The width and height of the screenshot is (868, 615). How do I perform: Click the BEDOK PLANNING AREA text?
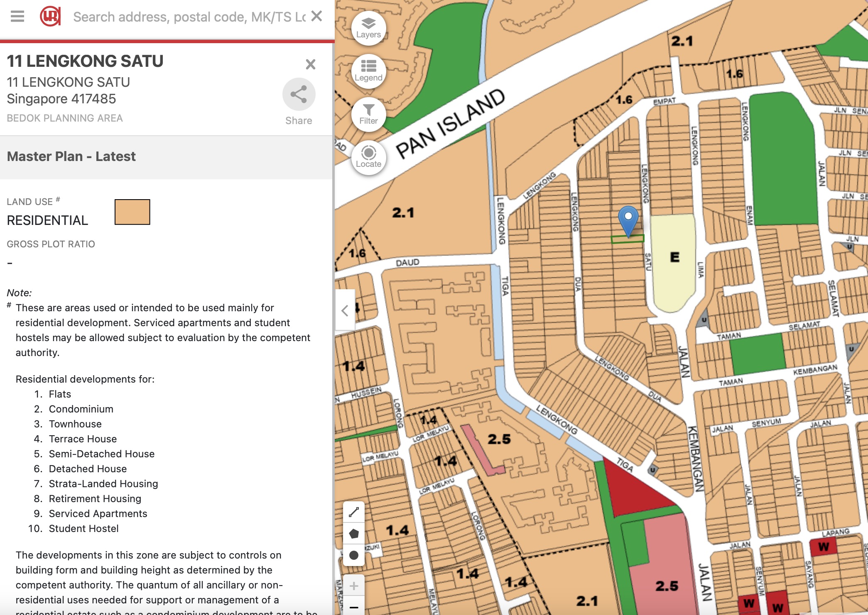pyautogui.click(x=65, y=118)
